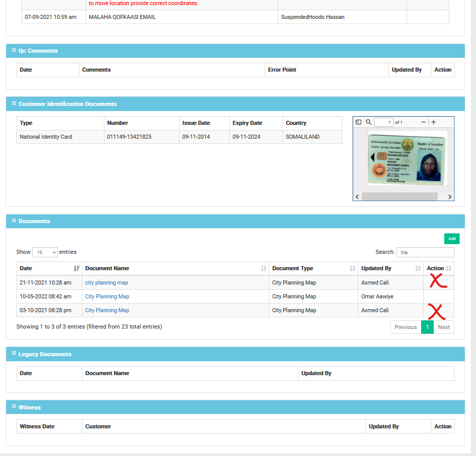
Task: Click the Next pagination button
Action: pyautogui.click(x=444, y=327)
